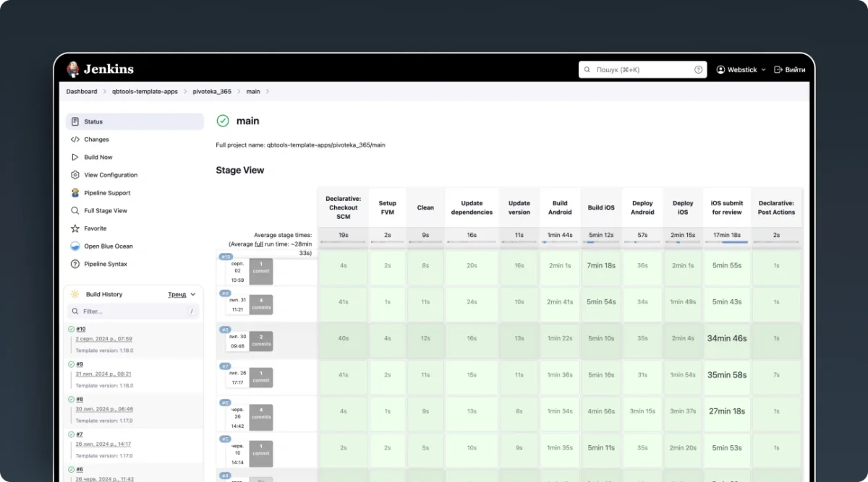Viewport: 868px width, 482px height.
Task: Click the slash shortcut hint in Filter
Action: pos(191,311)
